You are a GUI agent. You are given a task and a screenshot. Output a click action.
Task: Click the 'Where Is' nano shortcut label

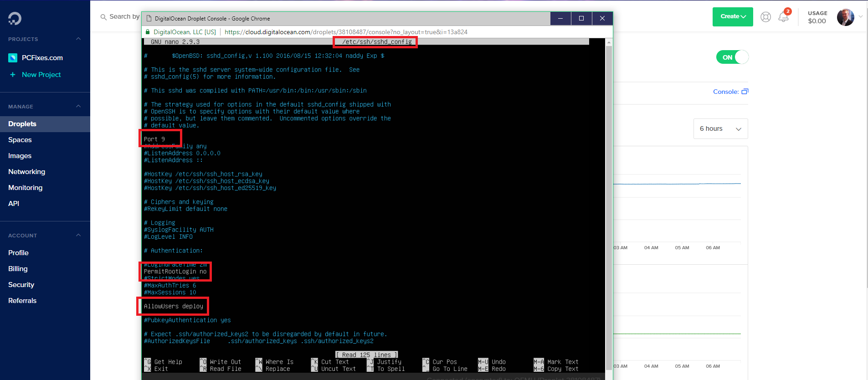pos(279,362)
